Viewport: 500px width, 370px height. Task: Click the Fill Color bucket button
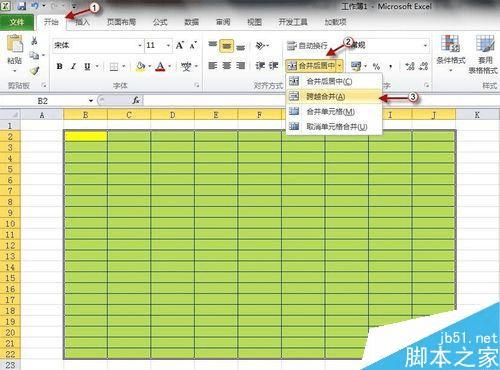pyautogui.click(x=140, y=67)
